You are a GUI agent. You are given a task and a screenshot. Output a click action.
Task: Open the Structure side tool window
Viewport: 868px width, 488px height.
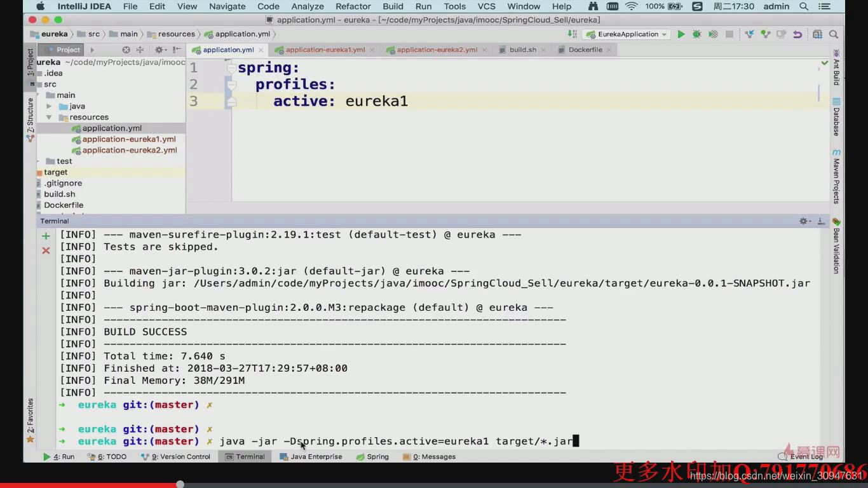click(30, 119)
